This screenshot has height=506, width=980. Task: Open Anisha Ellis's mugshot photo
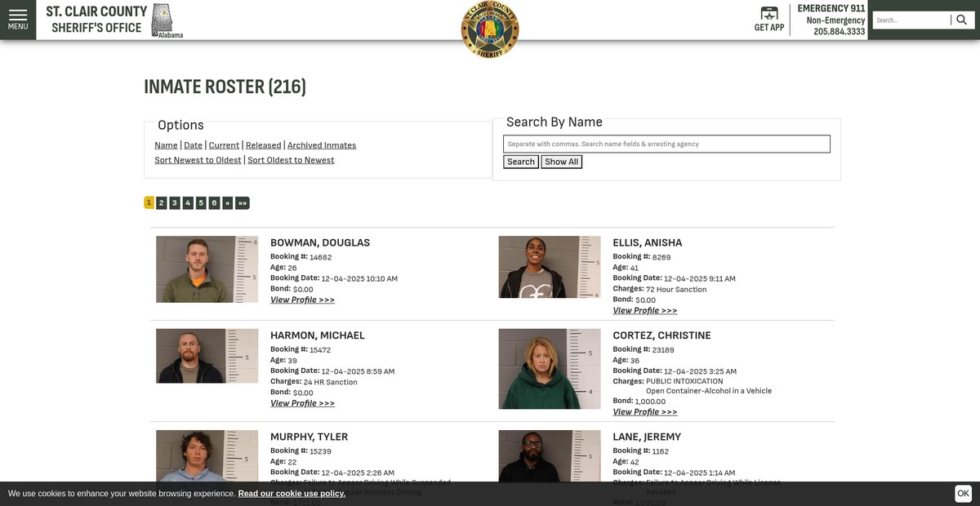click(x=550, y=267)
